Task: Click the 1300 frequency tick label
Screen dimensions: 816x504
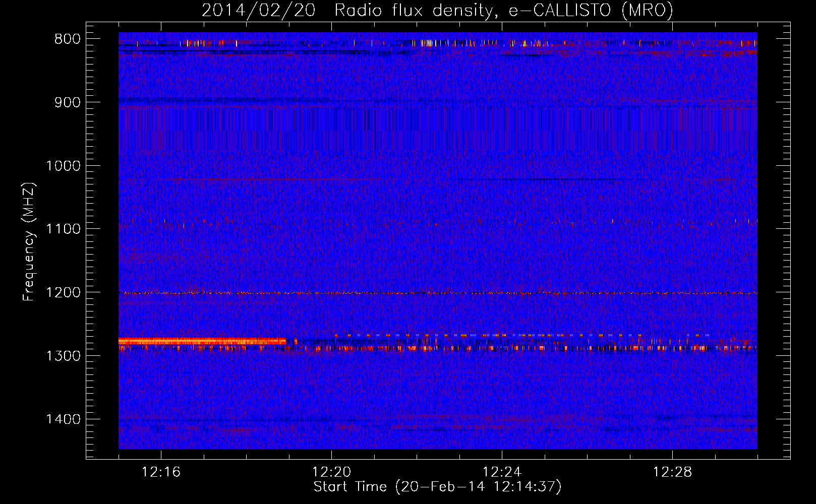Action: tap(63, 356)
